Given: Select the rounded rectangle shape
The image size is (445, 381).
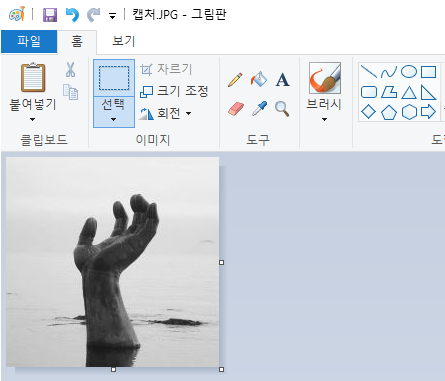Looking at the screenshot, I should (x=369, y=92).
